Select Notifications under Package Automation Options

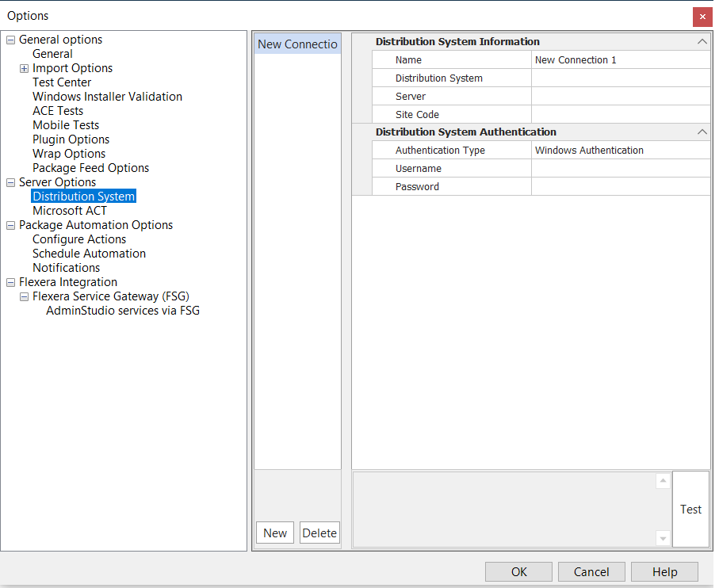pyautogui.click(x=66, y=267)
